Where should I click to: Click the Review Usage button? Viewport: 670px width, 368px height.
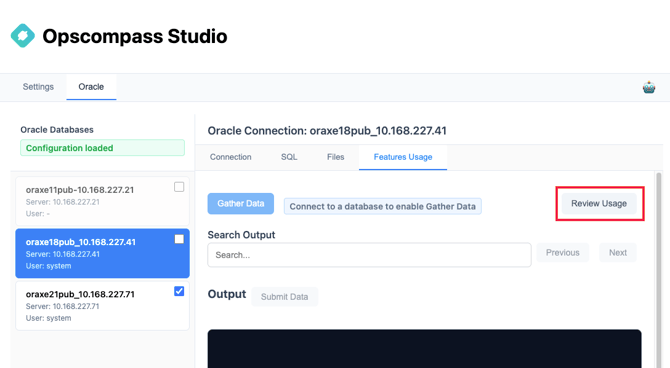(599, 203)
